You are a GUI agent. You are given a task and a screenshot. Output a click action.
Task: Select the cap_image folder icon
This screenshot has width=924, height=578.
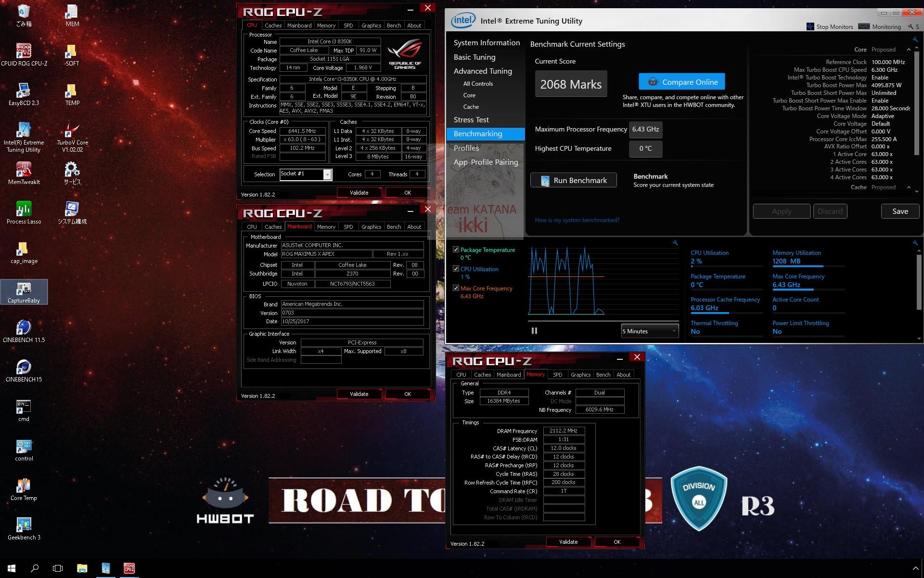click(24, 252)
